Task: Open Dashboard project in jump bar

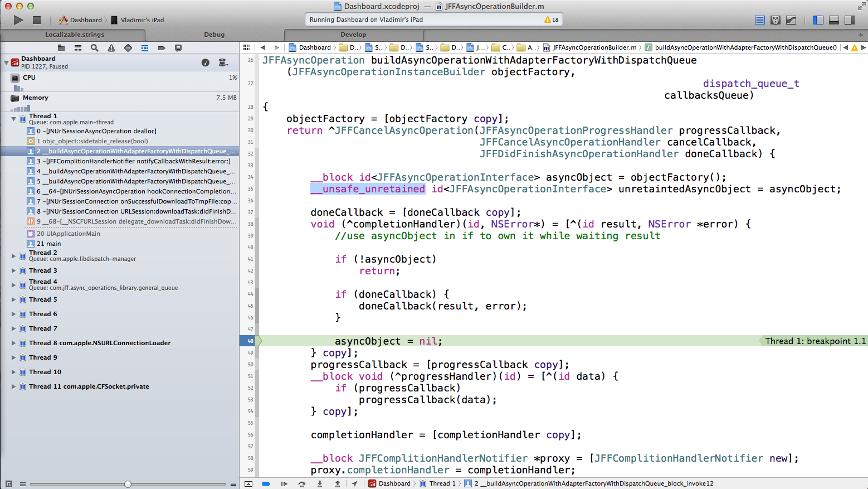Action: [310, 47]
